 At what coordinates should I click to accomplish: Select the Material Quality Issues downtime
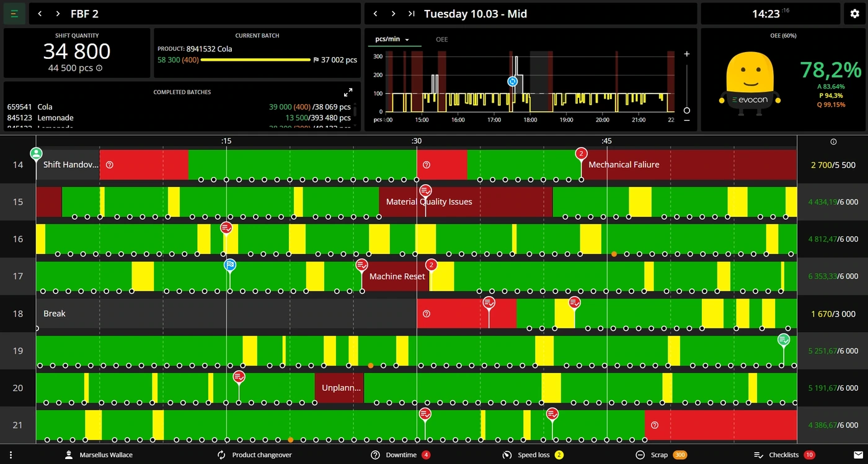pos(465,202)
